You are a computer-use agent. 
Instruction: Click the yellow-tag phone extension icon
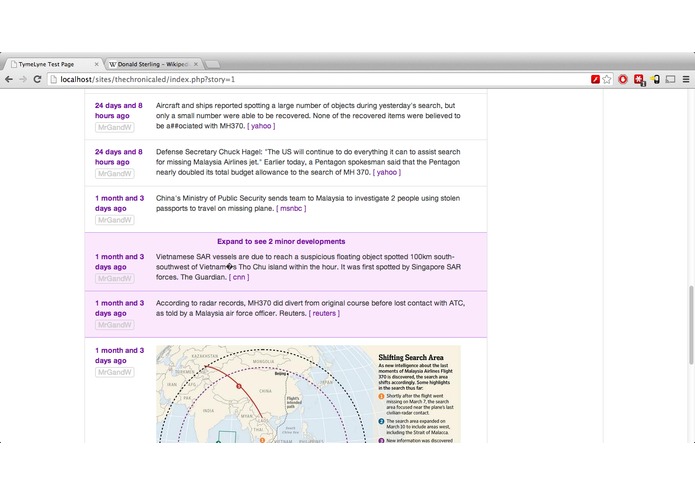[655, 79]
